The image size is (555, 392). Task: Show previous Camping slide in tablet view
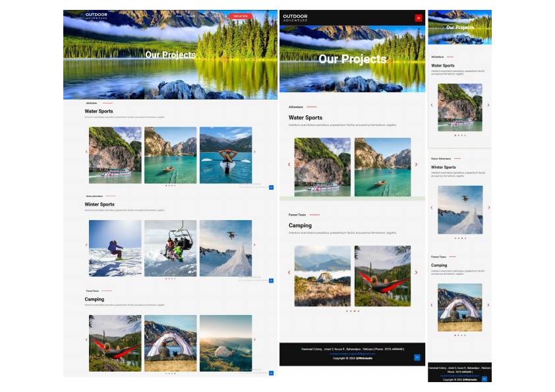tap(289, 272)
